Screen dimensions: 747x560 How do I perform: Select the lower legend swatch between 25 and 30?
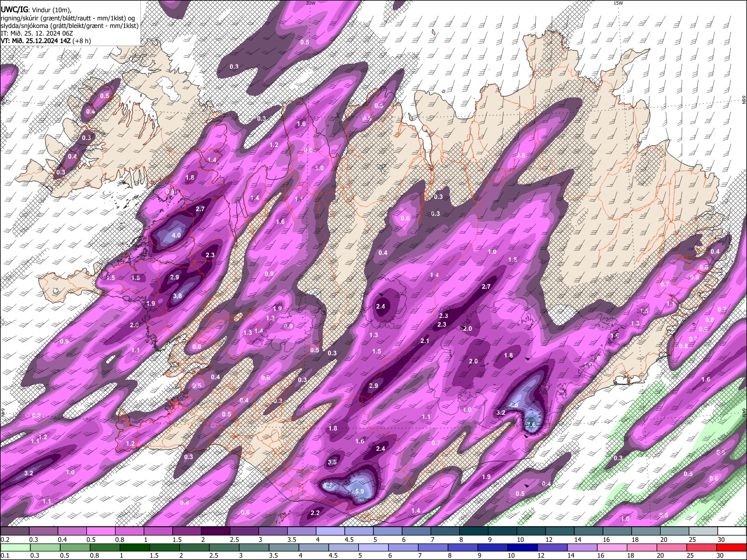pyautogui.click(x=701, y=547)
